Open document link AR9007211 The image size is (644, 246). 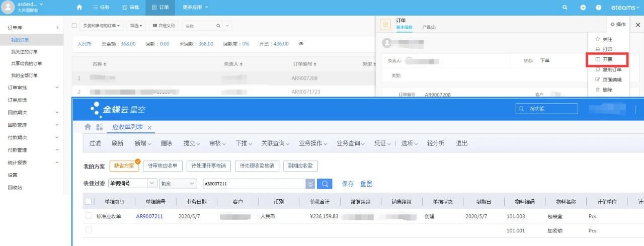[x=149, y=216]
